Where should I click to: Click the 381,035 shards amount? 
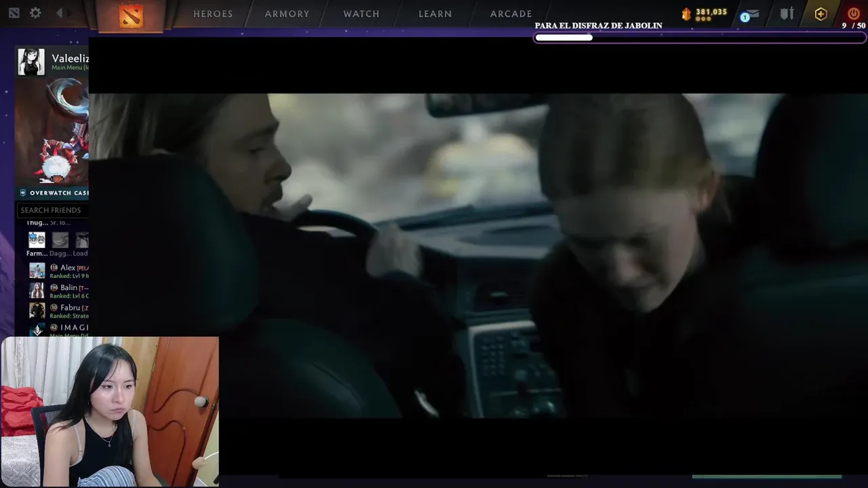pos(711,12)
